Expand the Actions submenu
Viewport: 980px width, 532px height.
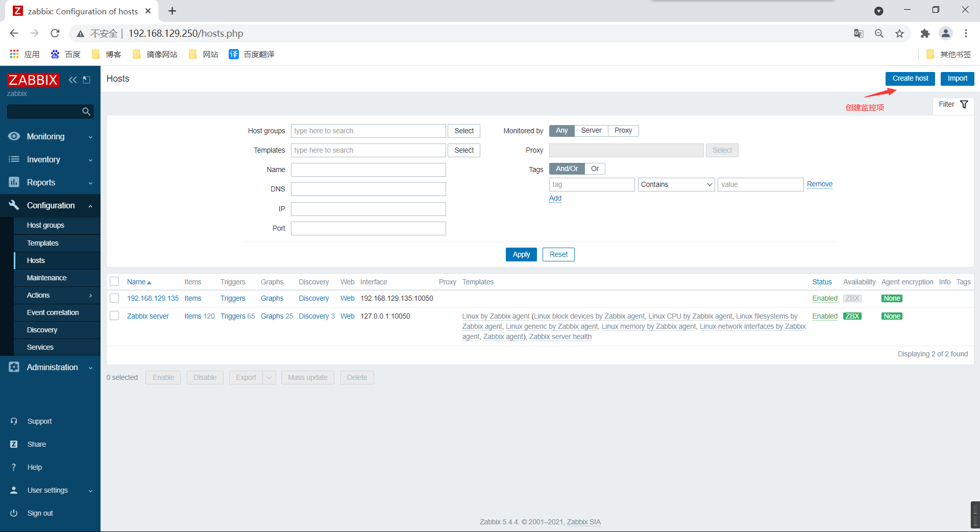point(91,295)
